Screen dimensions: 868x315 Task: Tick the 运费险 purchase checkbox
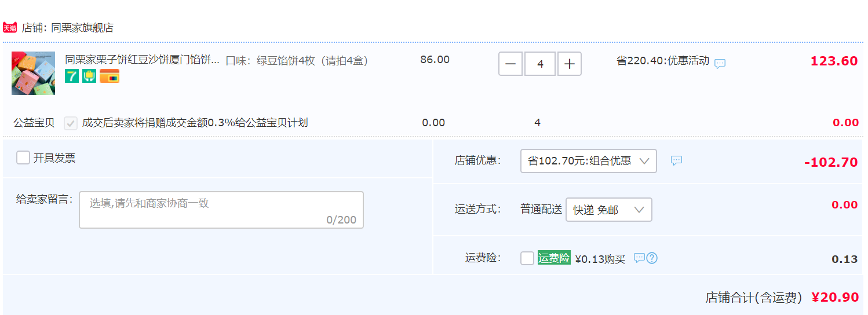(527, 258)
